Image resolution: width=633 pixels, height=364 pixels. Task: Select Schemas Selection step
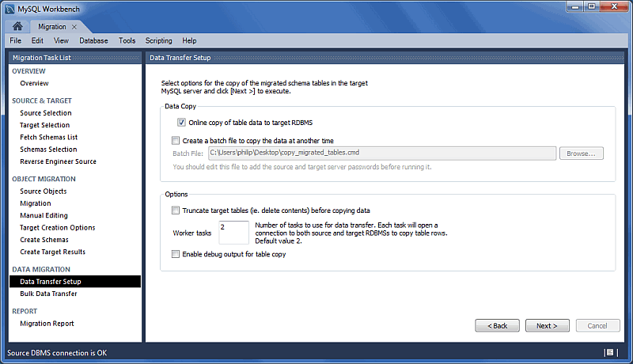tap(48, 150)
